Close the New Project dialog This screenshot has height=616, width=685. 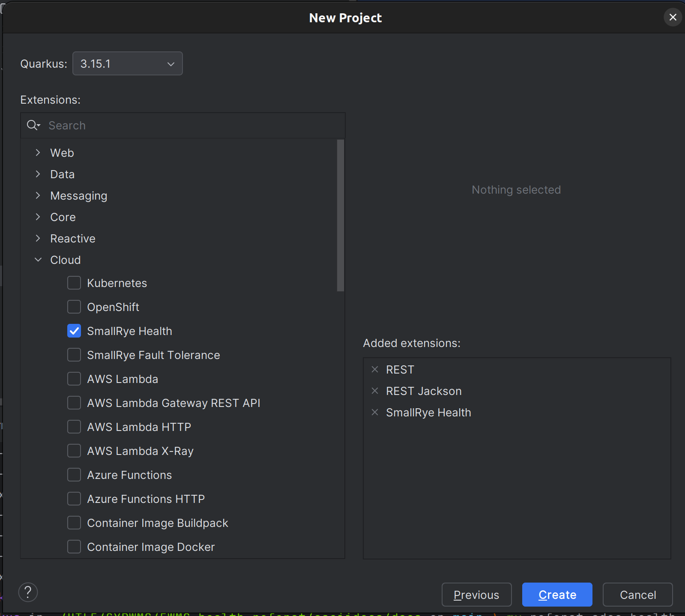673,17
